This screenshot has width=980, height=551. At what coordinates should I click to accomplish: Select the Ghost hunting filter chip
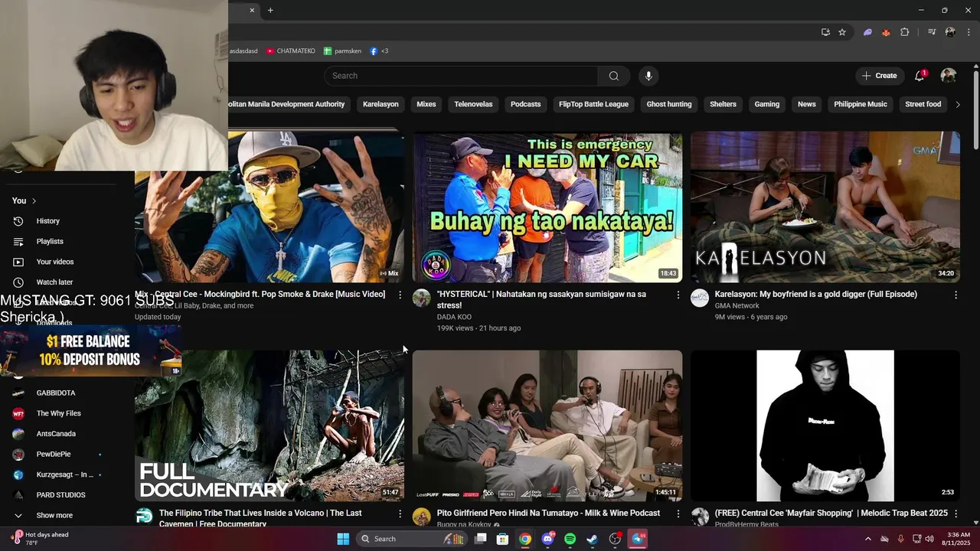(x=669, y=104)
